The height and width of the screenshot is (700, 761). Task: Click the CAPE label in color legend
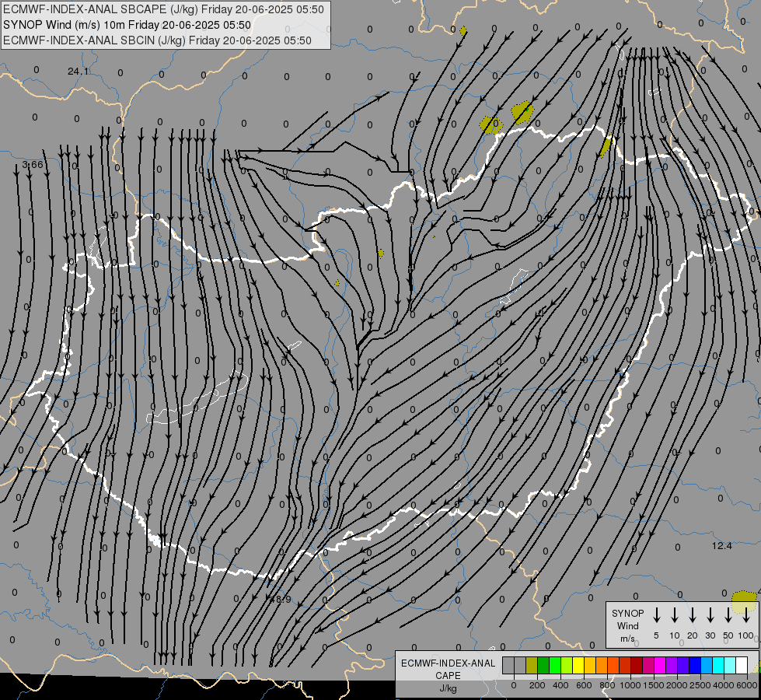pos(448,676)
